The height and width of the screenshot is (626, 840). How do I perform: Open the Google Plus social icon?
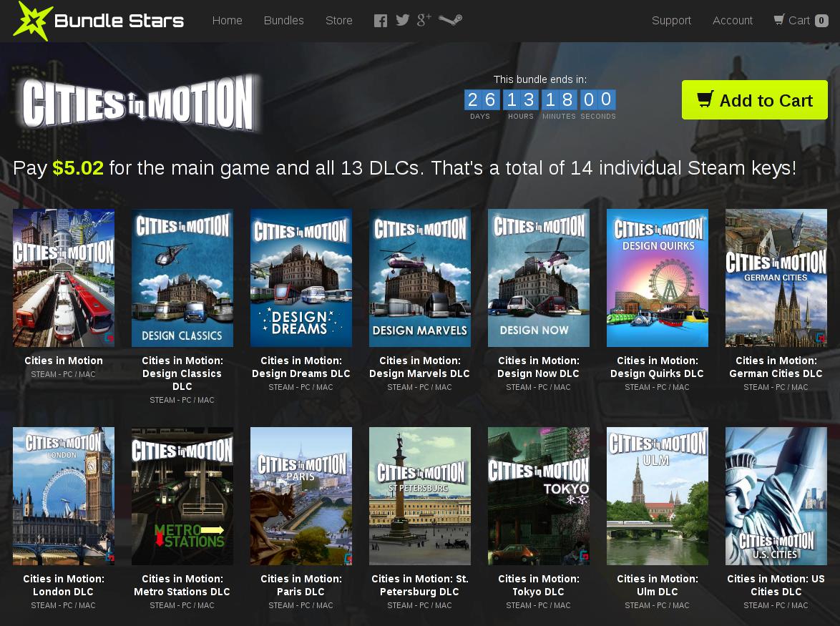click(424, 20)
